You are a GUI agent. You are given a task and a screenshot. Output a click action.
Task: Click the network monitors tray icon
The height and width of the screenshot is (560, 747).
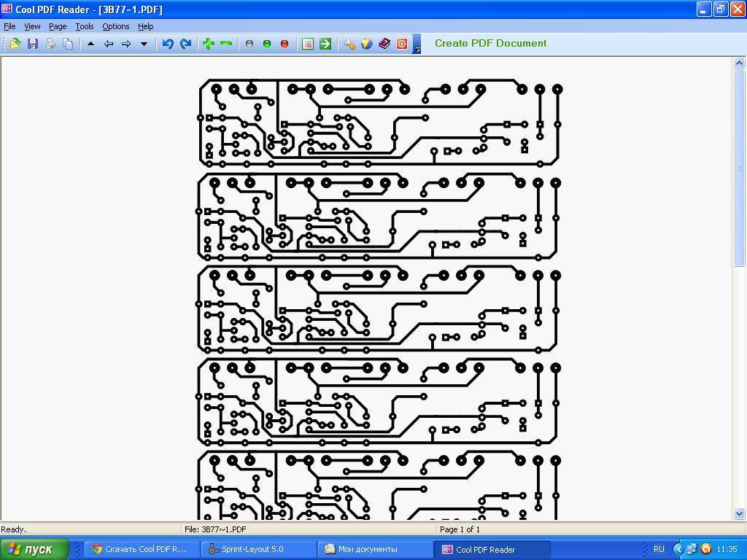point(692,549)
